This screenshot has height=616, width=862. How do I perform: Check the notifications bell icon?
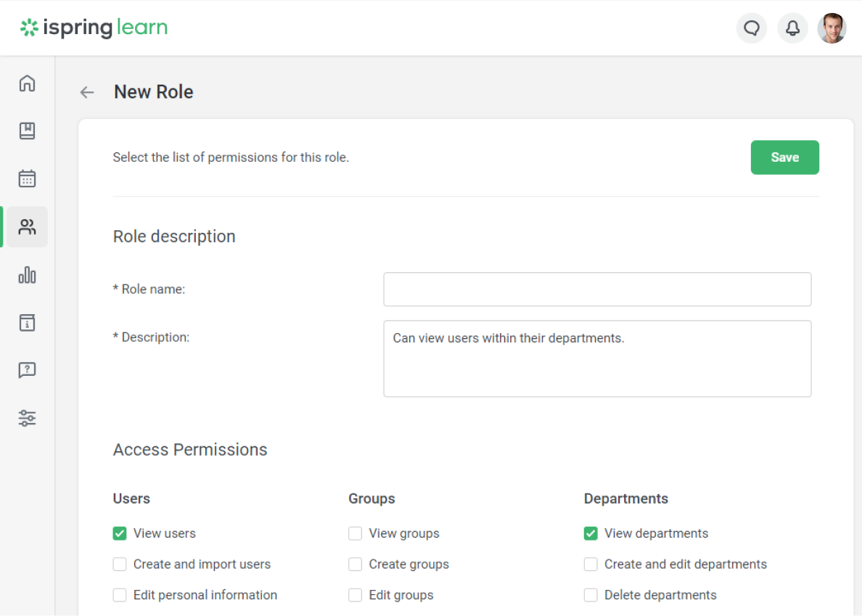[792, 28]
